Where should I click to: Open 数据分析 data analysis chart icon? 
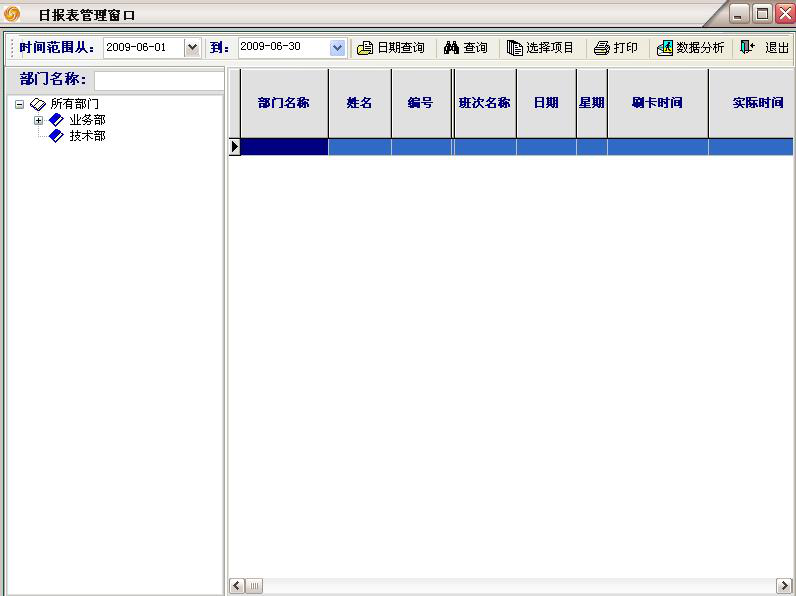click(665, 48)
